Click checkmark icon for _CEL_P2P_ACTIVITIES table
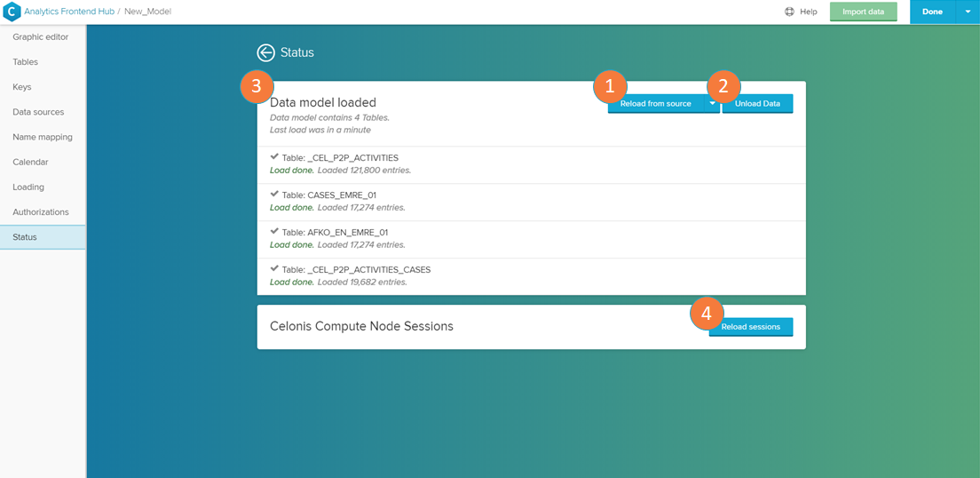Image resolution: width=980 pixels, height=478 pixels. tap(274, 156)
